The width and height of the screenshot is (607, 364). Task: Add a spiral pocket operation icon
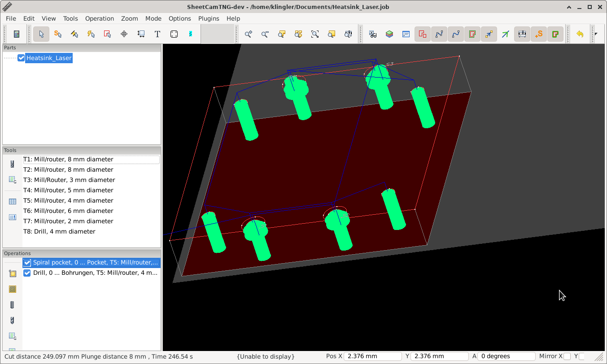pos(13,289)
